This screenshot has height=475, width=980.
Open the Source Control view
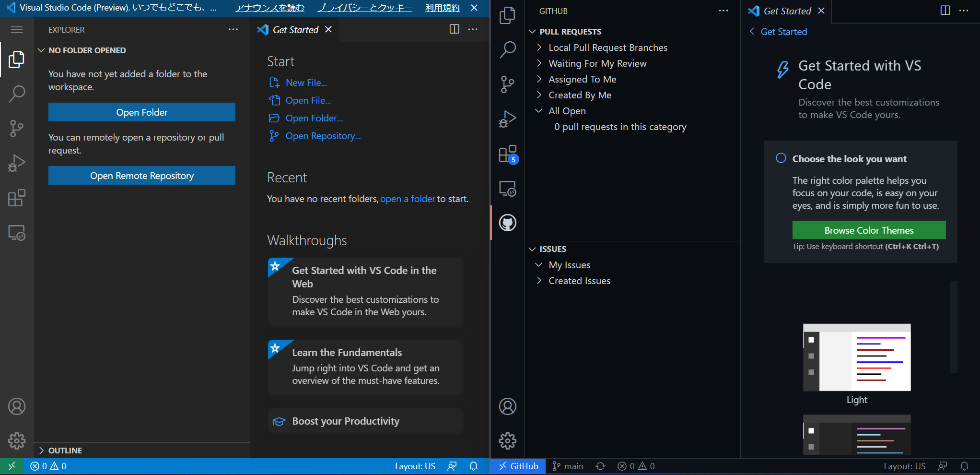point(17,129)
